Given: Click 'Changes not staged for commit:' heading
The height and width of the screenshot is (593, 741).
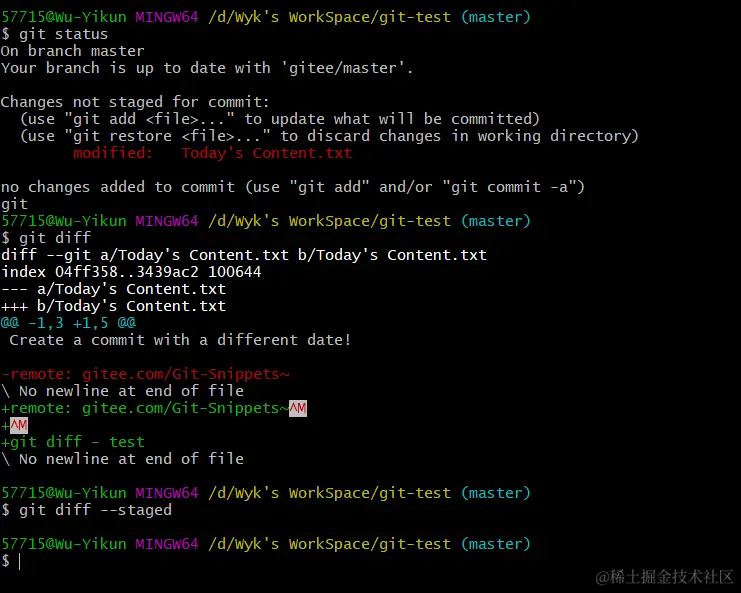Looking at the screenshot, I should [135, 102].
